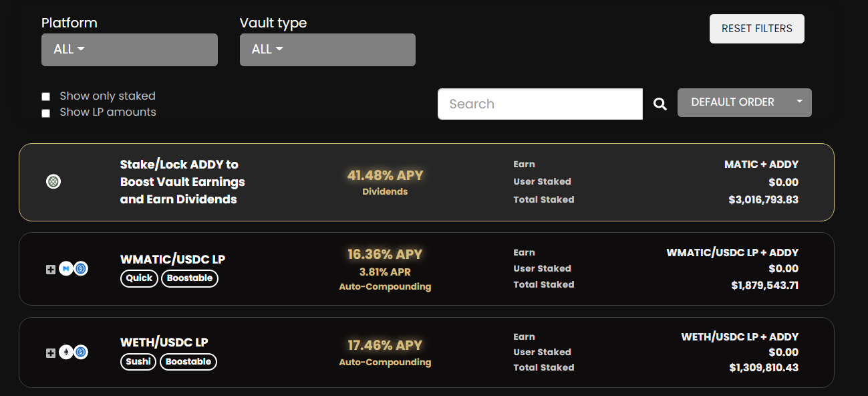Screen dimensions: 868x396
Task: Toggle the Show LP amounts checkbox
Action: [x=46, y=113]
